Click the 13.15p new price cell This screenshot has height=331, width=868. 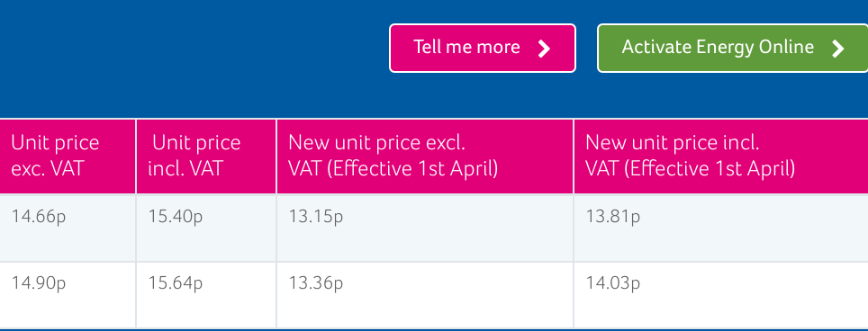(x=425, y=228)
